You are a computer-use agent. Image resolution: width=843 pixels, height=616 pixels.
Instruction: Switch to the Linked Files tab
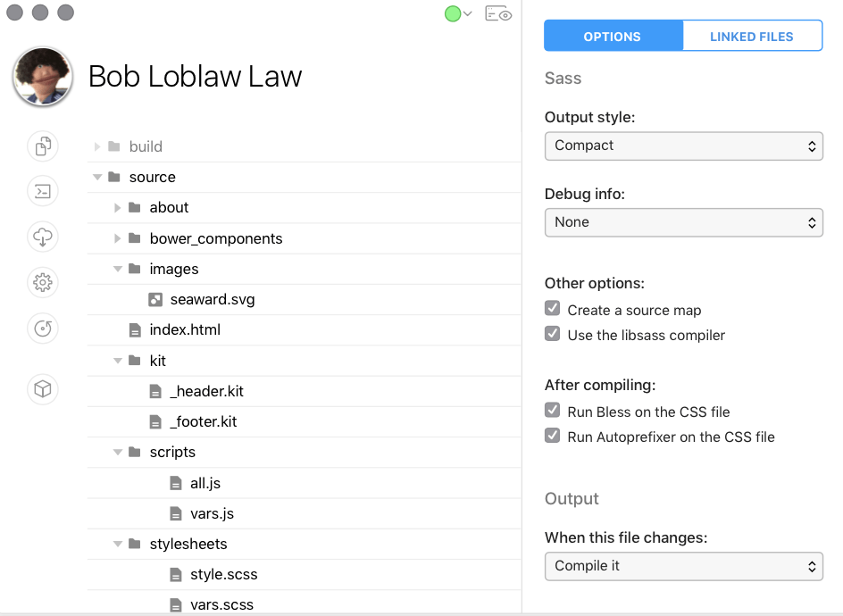752,36
